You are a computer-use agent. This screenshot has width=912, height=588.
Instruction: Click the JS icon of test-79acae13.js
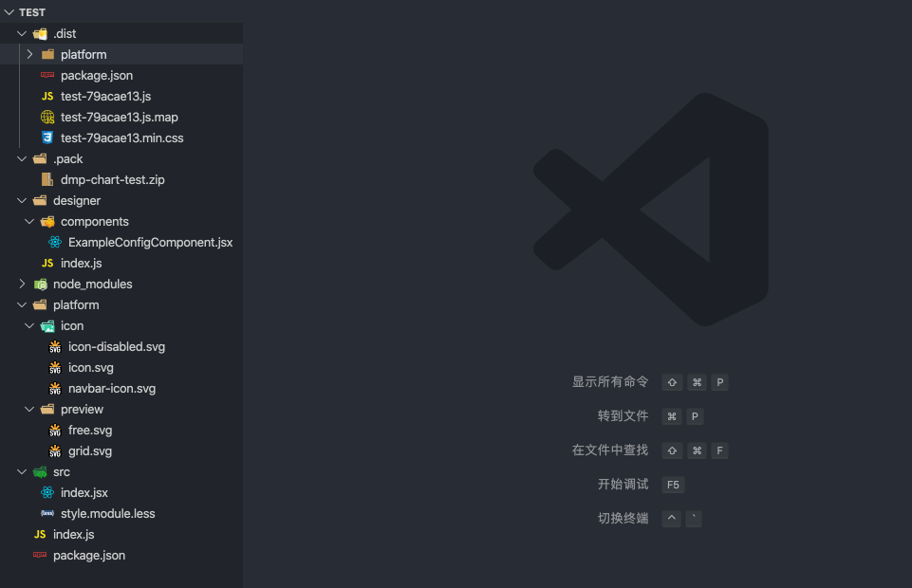pos(47,97)
